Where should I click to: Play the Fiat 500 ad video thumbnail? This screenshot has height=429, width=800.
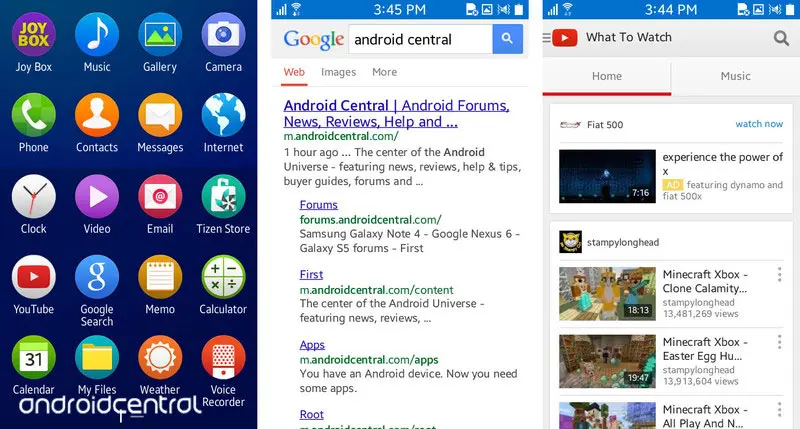(x=607, y=176)
